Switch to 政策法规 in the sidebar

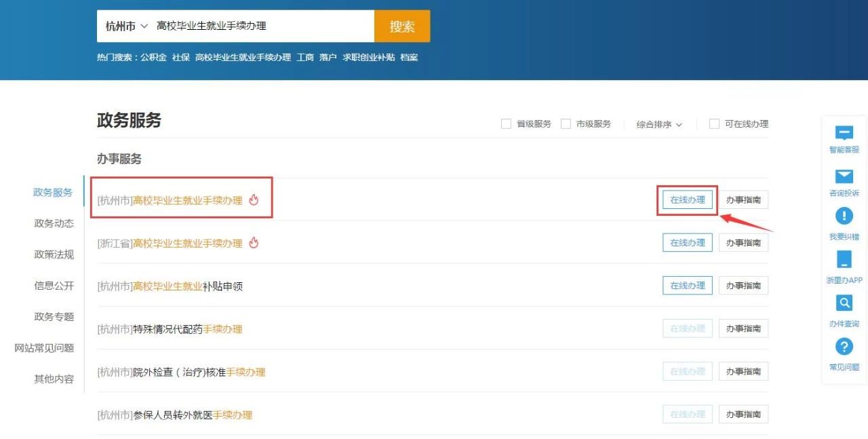click(x=54, y=254)
